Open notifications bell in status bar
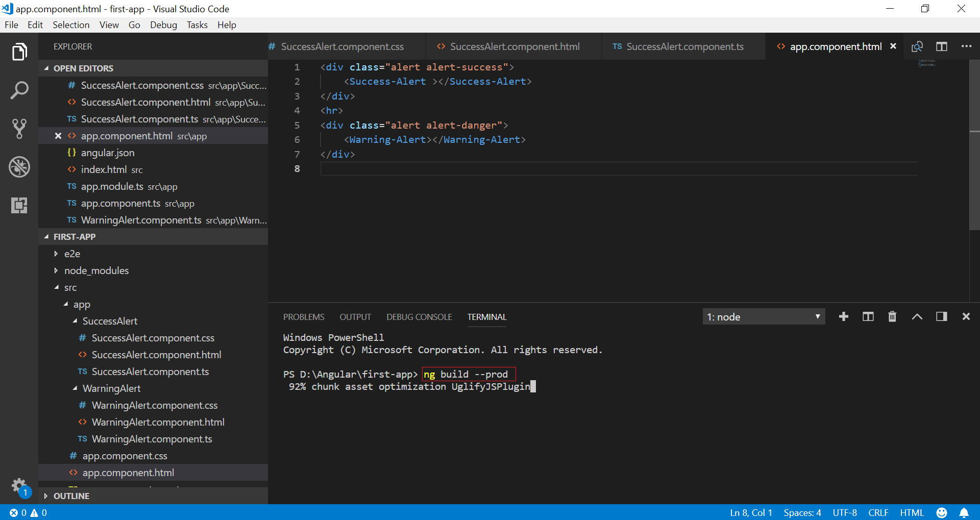Viewport: 980px width, 520px height. [964, 512]
